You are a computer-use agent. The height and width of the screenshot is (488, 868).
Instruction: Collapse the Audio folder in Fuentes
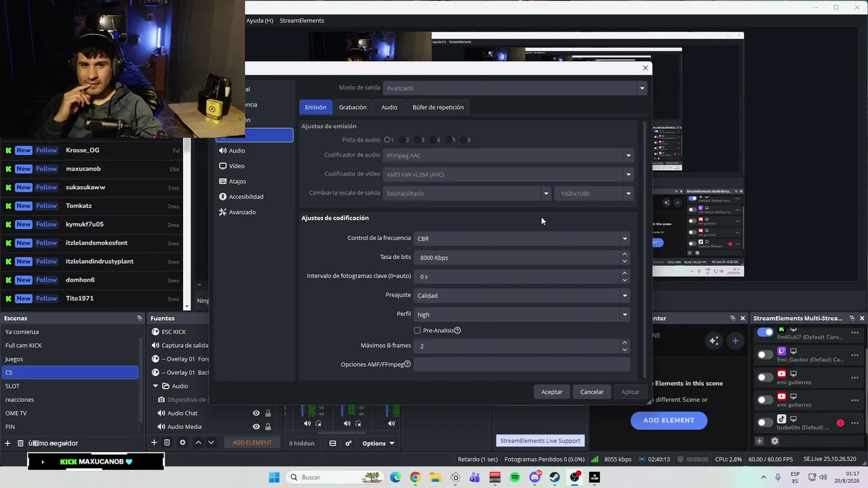(x=155, y=386)
